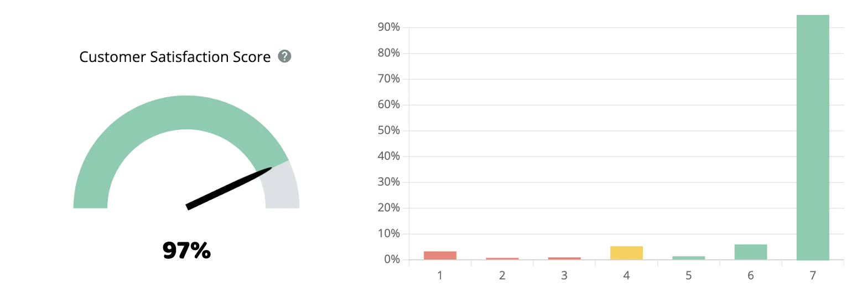Click the 90% y-axis label
The image size is (868, 307).
[x=388, y=27]
